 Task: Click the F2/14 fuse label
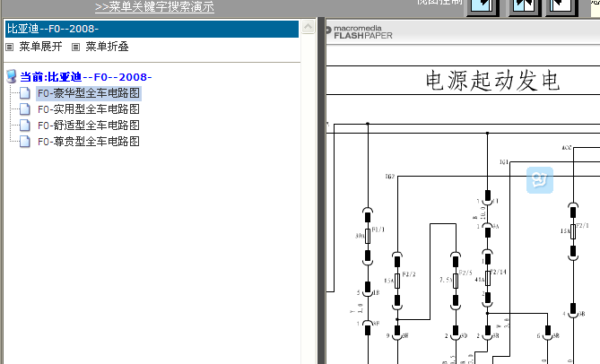tap(499, 272)
